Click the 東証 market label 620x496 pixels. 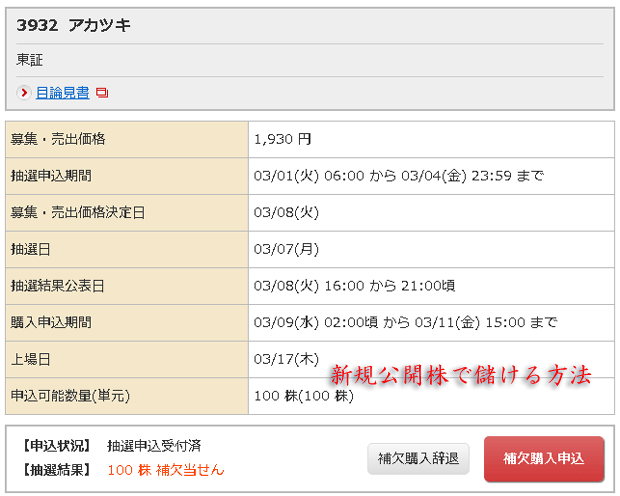30,60
